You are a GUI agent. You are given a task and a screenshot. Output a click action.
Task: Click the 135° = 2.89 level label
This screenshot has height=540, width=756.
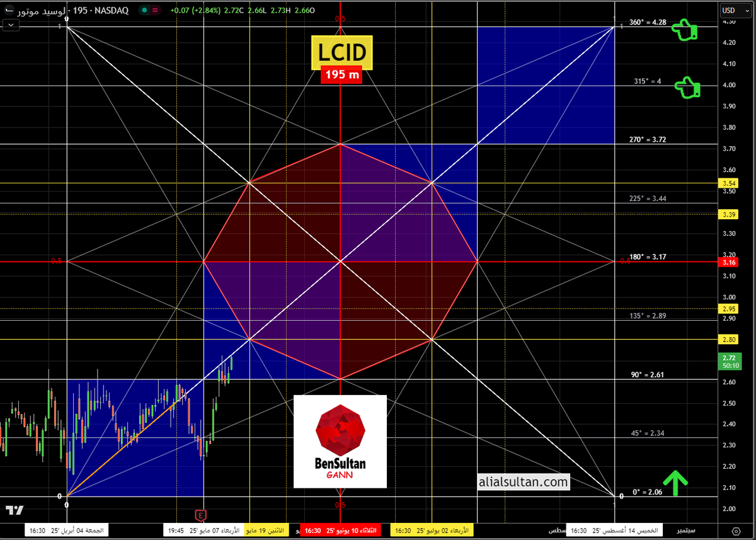(x=647, y=316)
